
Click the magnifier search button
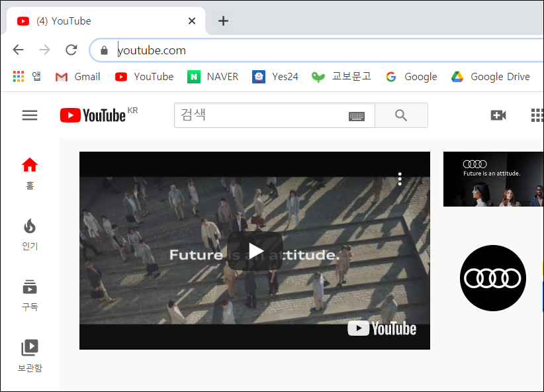pyautogui.click(x=401, y=115)
